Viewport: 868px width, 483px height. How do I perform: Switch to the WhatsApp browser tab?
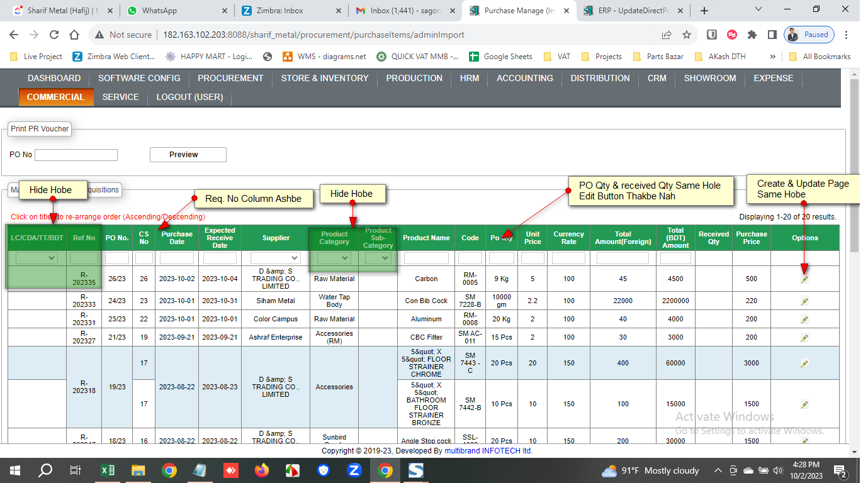tap(159, 11)
